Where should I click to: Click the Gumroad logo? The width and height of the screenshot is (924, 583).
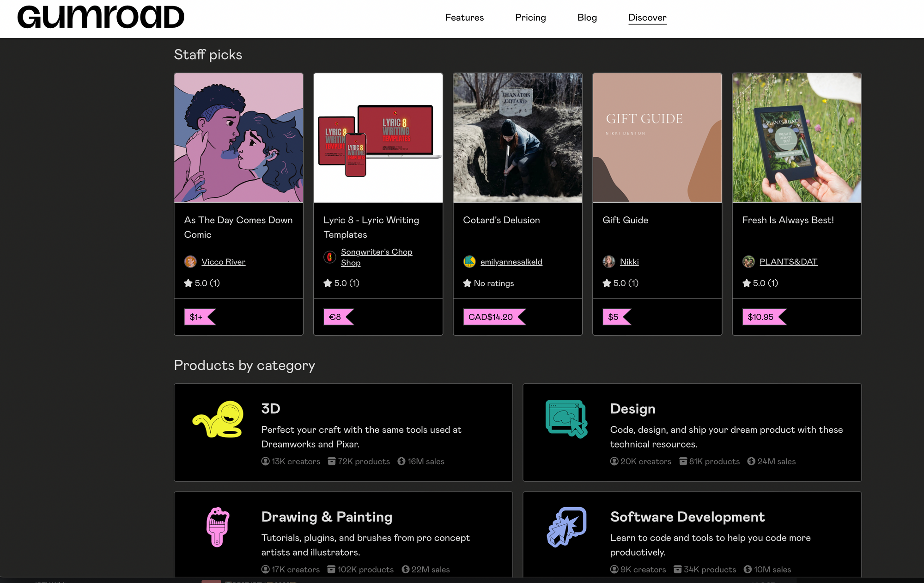pos(101,17)
